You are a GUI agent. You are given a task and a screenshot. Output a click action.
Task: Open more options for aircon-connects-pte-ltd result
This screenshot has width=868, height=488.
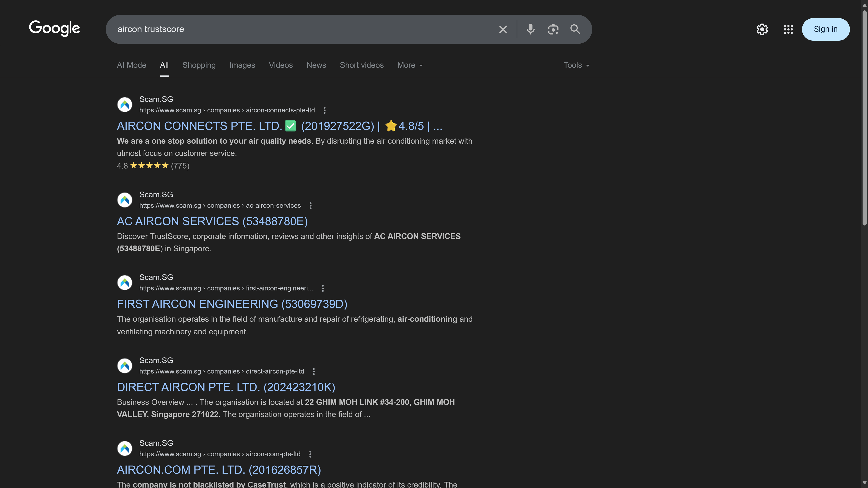[x=325, y=110]
